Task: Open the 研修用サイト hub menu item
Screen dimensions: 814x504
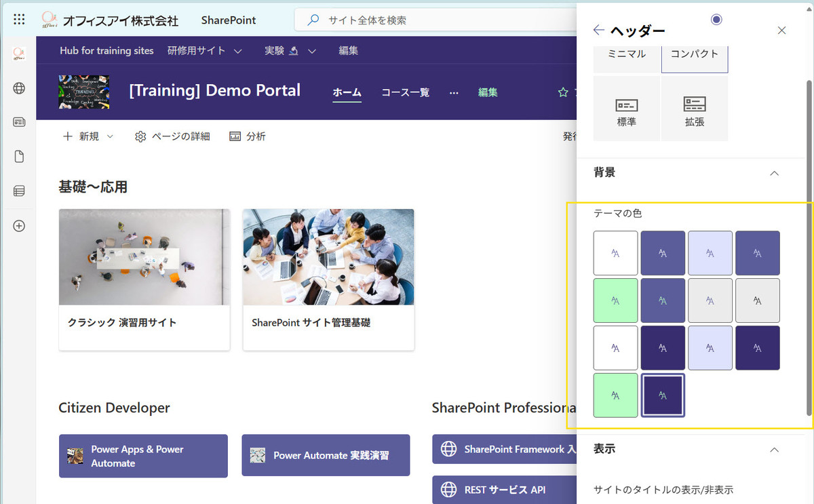Action: [x=196, y=51]
